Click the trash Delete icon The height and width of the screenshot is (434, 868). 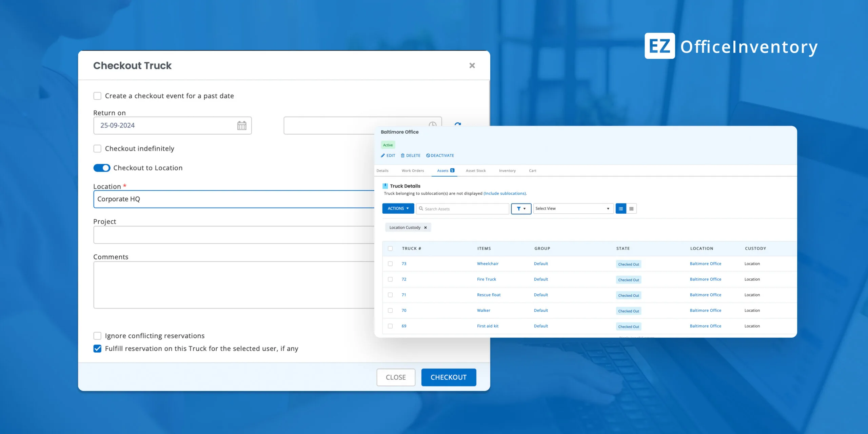pos(403,156)
